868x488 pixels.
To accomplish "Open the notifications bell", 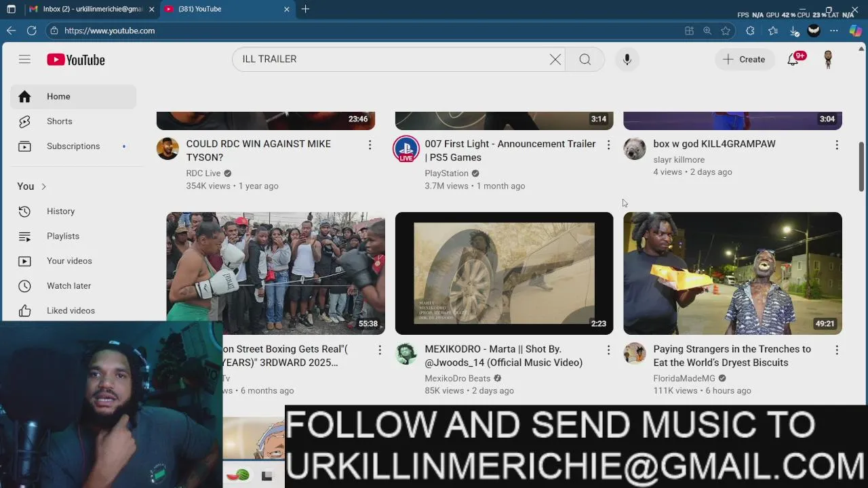I will coord(793,60).
